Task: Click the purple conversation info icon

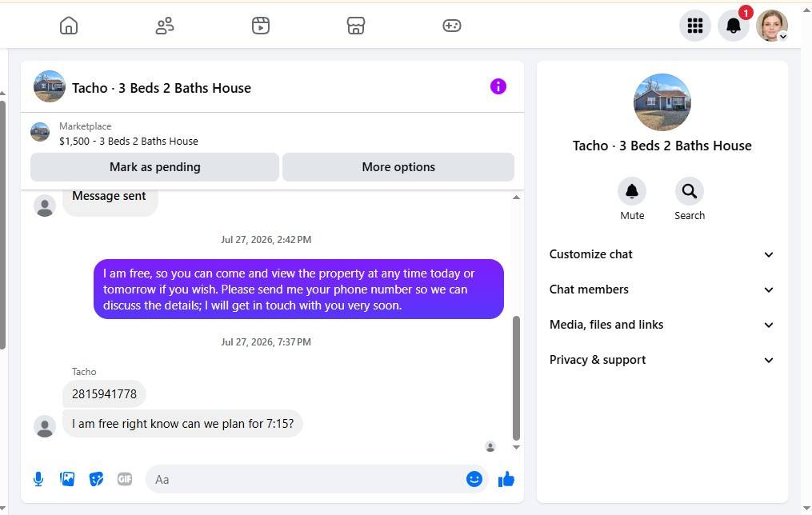Action: click(498, 86)
